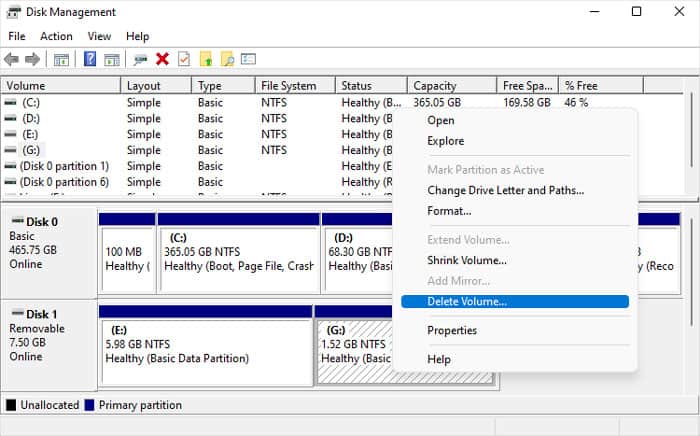Click the Disk 1 header disk icon
The height and width of the screenshot is (436, 700).
(18, 313)
